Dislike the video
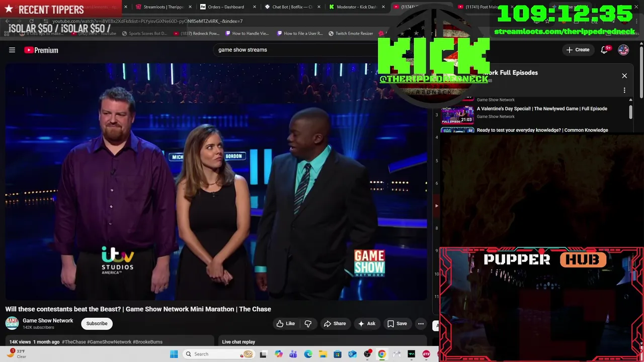Image resolution: width=644 pixels, height=362 pixels. (x=308, y=324)
